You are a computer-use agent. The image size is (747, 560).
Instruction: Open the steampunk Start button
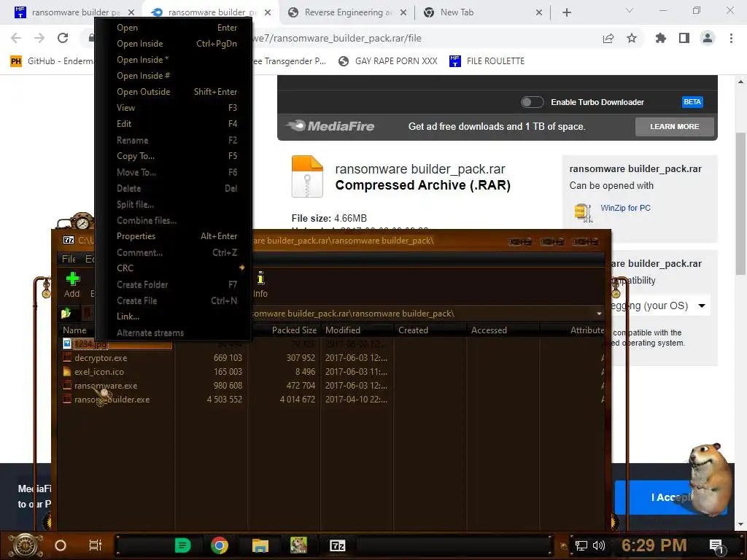pyautogui.click(x=26, y=545)
